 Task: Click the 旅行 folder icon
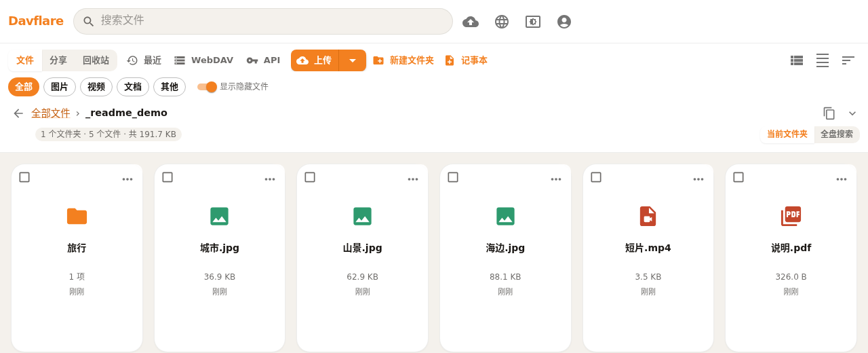click(77, 217)
